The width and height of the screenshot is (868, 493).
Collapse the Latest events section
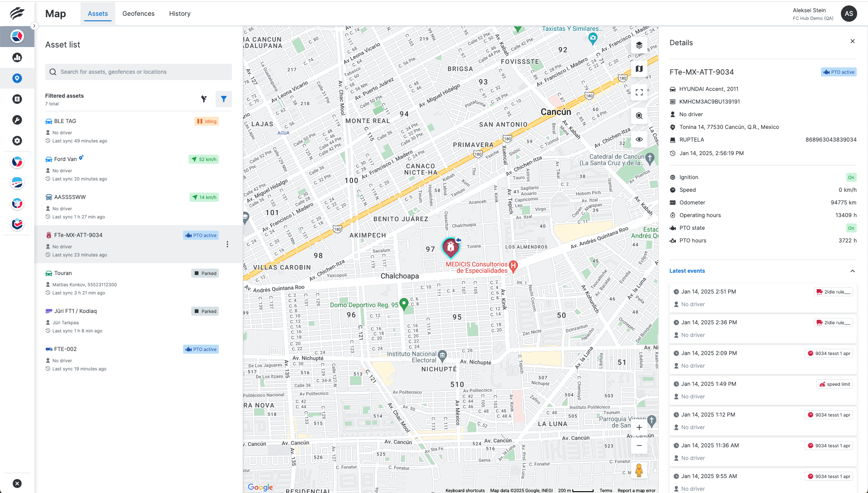click(x=852, y=271)
